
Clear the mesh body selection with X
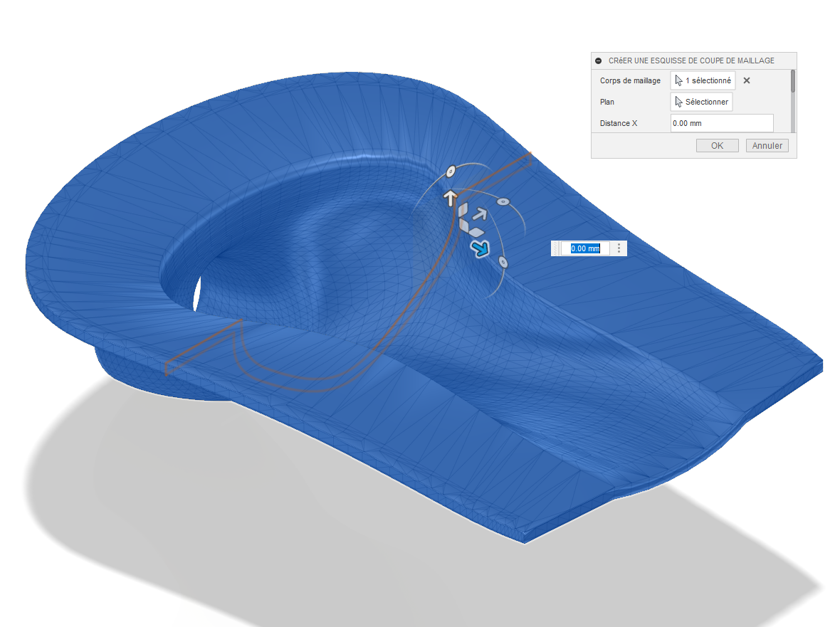pyautogui.click(x=747, y=80)
